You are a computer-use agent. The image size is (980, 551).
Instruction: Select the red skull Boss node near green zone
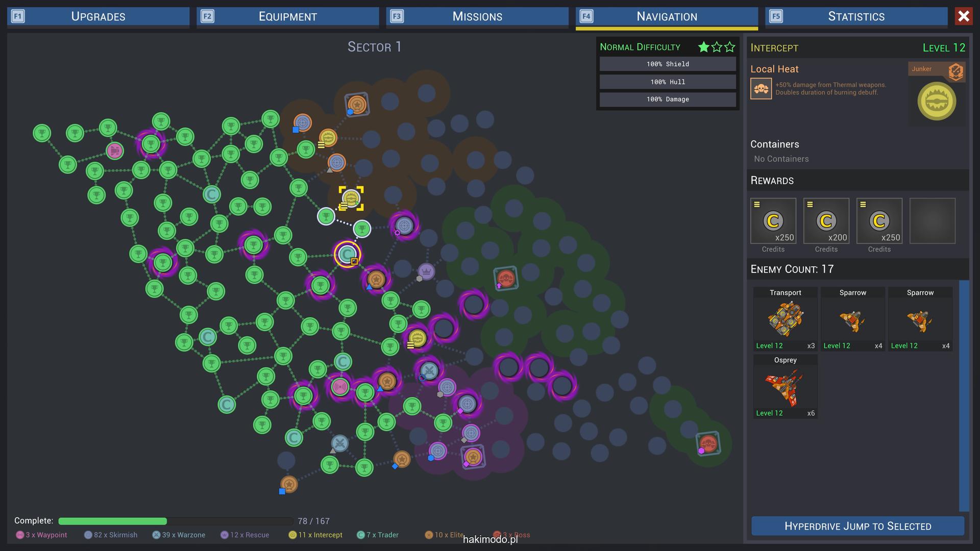click(x=506, y=279)
